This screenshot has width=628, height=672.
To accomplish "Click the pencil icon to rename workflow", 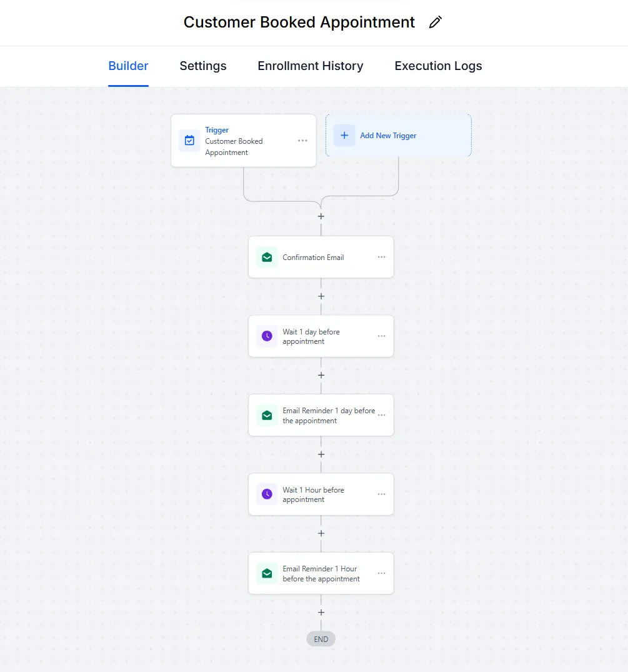I will [436, 22].
